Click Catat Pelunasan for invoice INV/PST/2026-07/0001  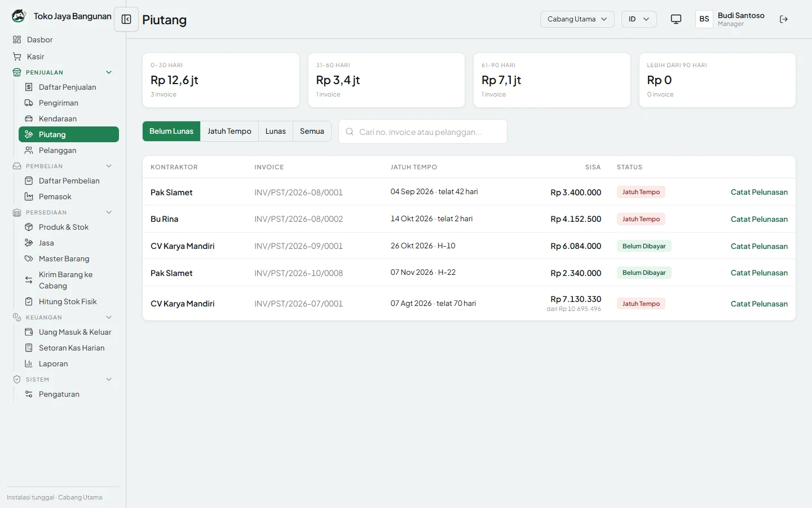point(759,304)
